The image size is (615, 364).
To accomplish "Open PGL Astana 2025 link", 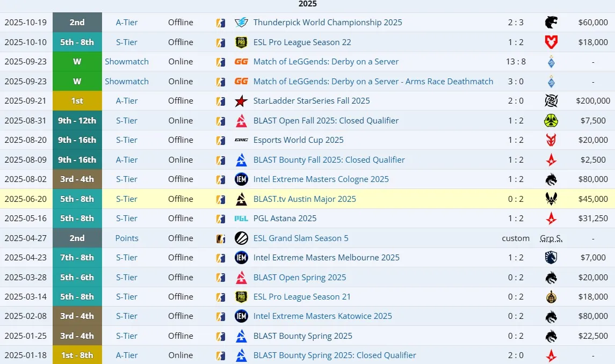I will coord(285,219).
